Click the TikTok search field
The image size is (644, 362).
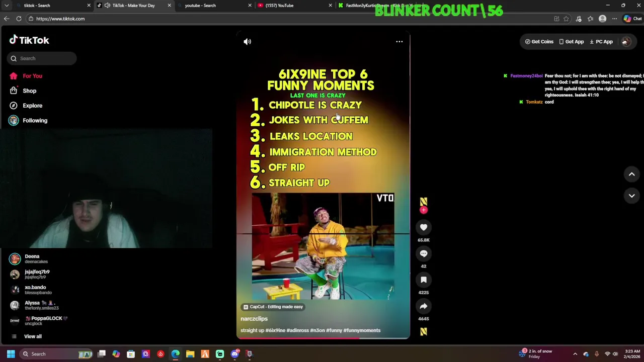pyautogui.click(x=42, y=58)
